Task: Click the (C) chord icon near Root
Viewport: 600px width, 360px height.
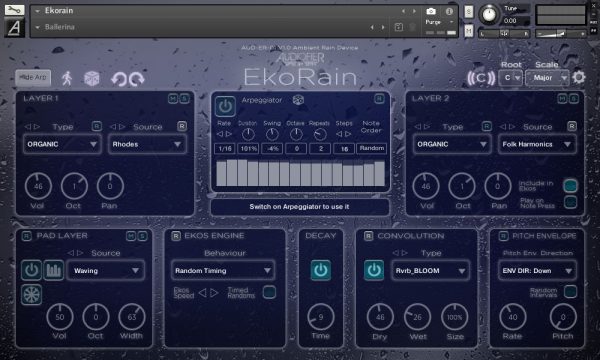Action: [x=481, y=78]
